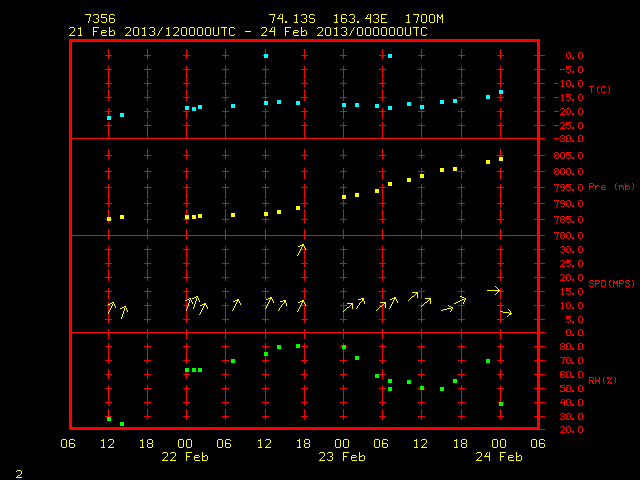The image size is (640, 480).
Task: Click the 22 Feb date label
Action: (x=185, y=457)
